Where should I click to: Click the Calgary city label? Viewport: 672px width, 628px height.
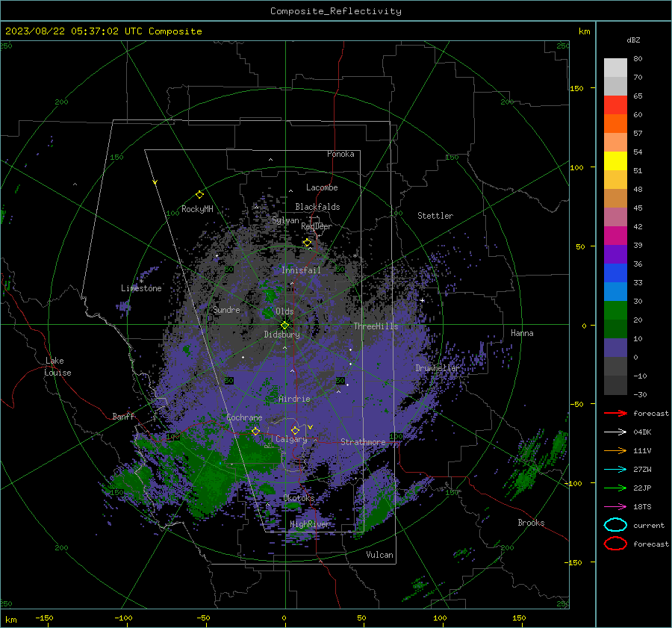click(291, 439)
